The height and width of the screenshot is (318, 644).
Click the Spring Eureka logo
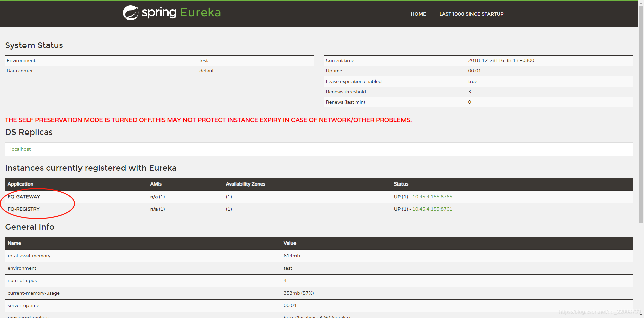pyautogui.click(x=172, y=13)
